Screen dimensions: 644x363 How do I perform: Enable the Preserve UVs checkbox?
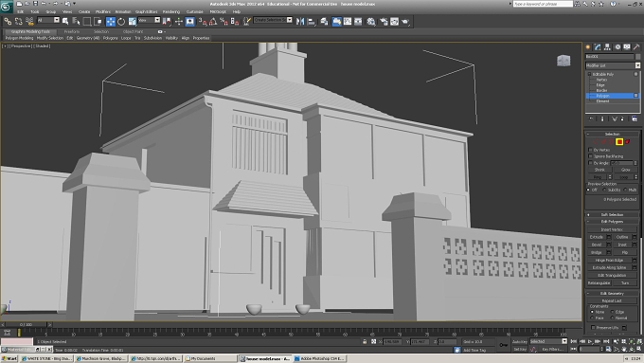click(x=593, y=328)
